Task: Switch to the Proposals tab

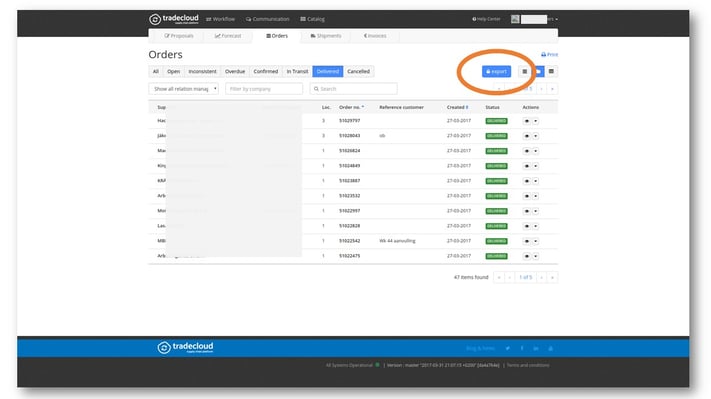Action: point(179,36)
